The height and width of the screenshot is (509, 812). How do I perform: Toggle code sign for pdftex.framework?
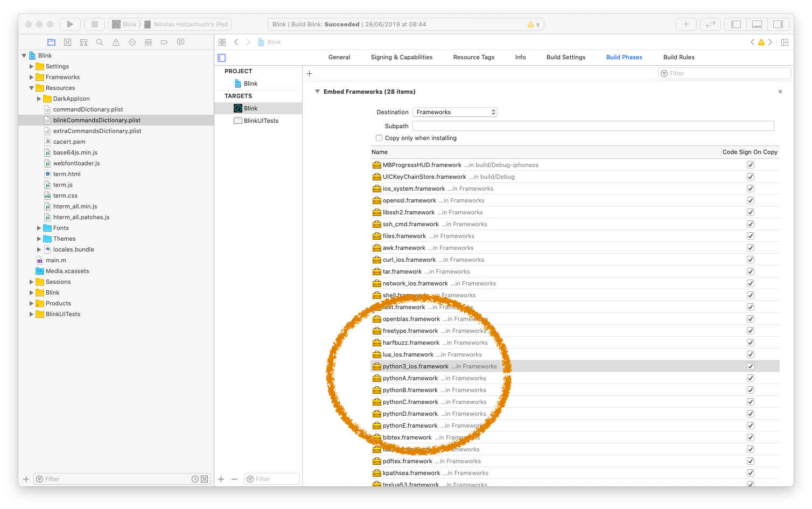click(x=750, y=461)
